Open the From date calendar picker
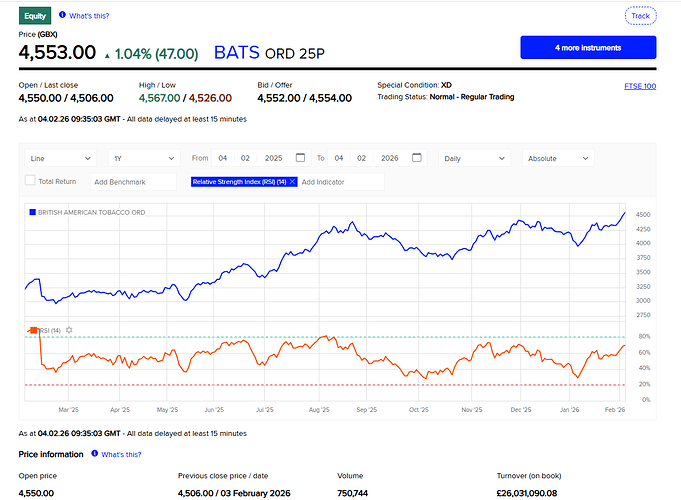 point(300,158)
